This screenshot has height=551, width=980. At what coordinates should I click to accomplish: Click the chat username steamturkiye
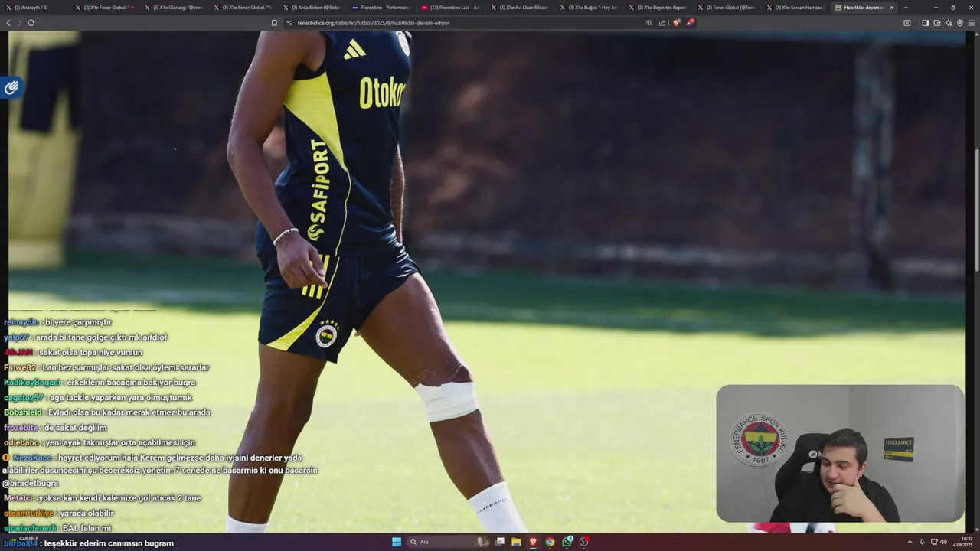tap(29, 514)
